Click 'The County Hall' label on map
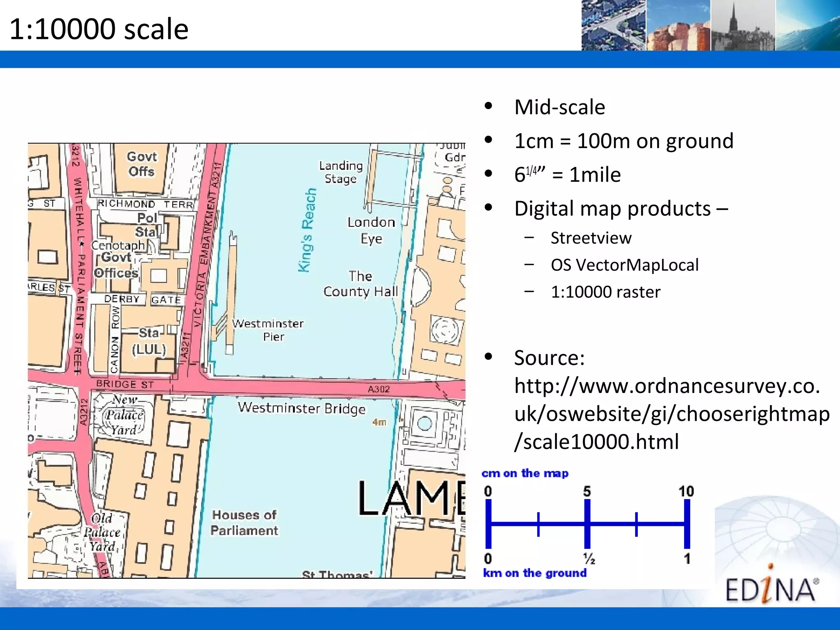 [361, 284]
